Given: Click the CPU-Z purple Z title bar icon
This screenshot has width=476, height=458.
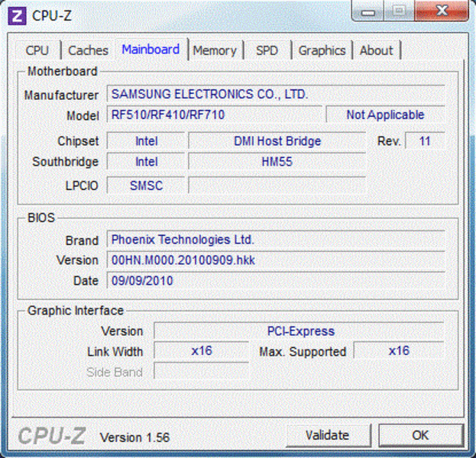Looking at the screenshot, I should coord(17,16).
